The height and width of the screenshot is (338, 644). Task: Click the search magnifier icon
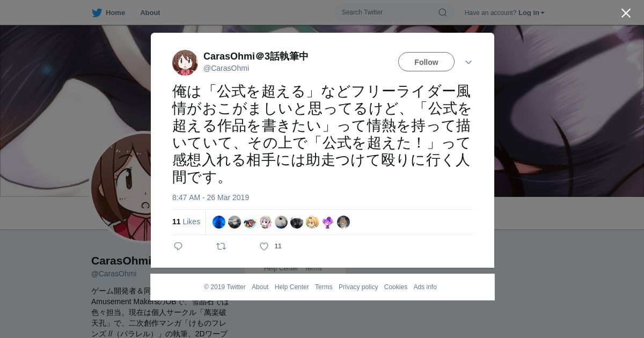pyautogui.click(x=443, y=12)
